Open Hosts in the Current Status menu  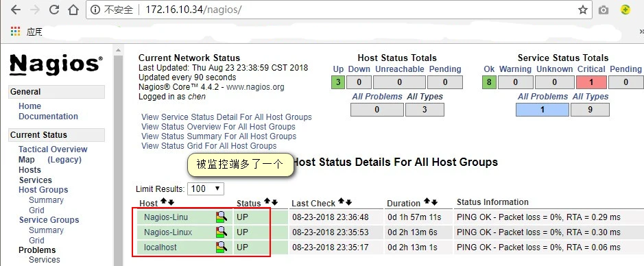[29, 169]
